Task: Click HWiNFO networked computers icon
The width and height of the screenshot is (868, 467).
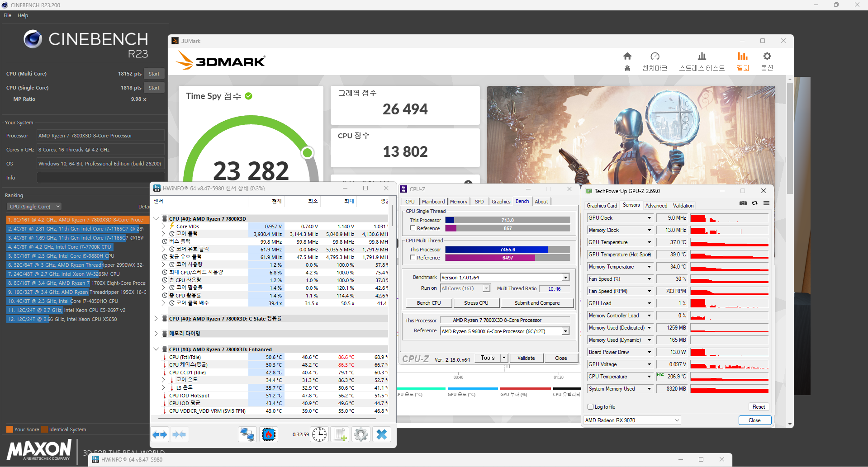Action: (x=247, y=434)
